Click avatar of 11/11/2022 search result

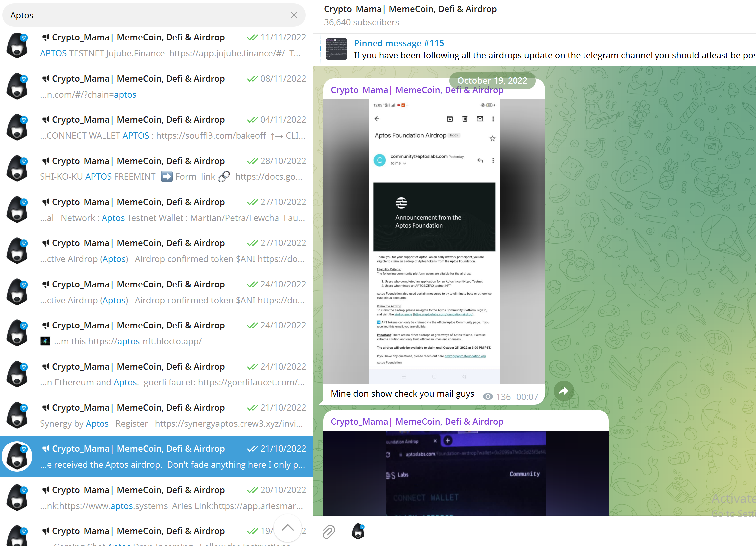click(17, 45)
